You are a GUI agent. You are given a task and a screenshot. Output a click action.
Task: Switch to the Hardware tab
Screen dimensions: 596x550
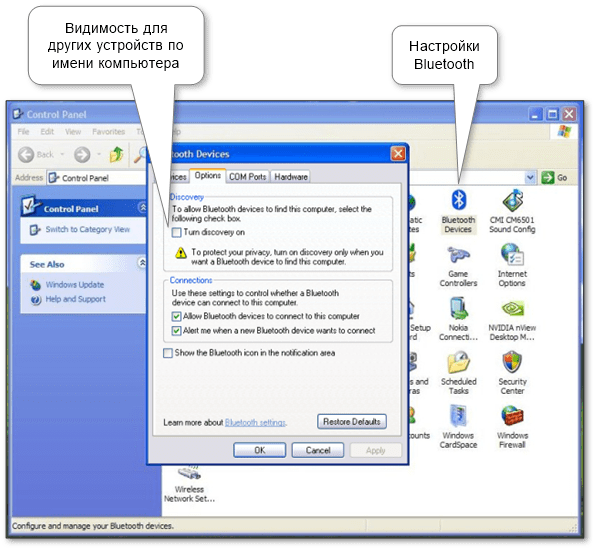(x=291, y=177)
